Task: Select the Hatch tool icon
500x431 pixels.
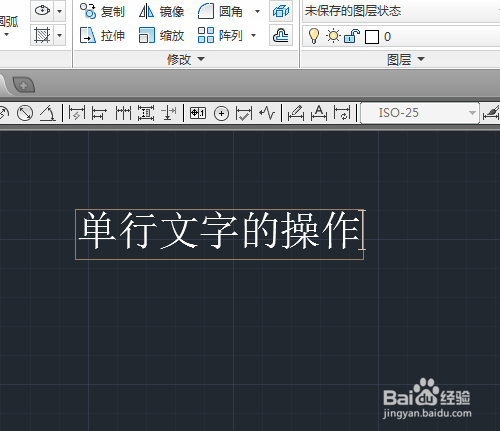Action: 42,35
